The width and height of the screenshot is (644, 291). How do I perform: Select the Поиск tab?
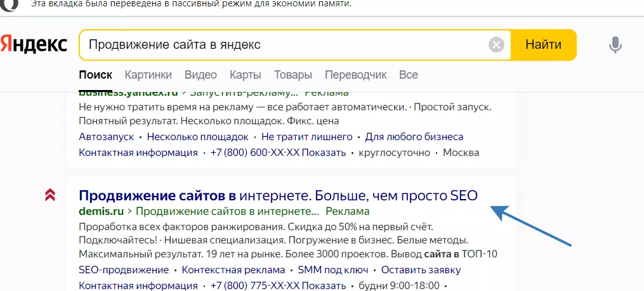(95, 75)
